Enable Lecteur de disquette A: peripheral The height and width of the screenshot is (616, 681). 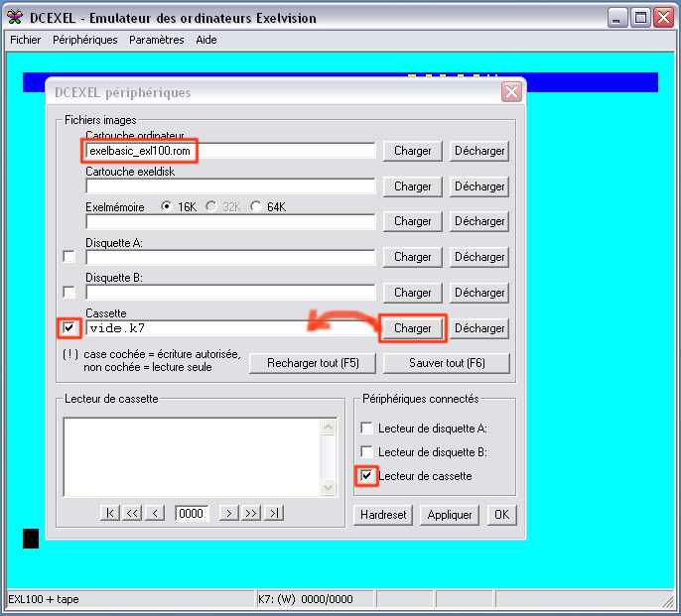click(x=366, y=429)
